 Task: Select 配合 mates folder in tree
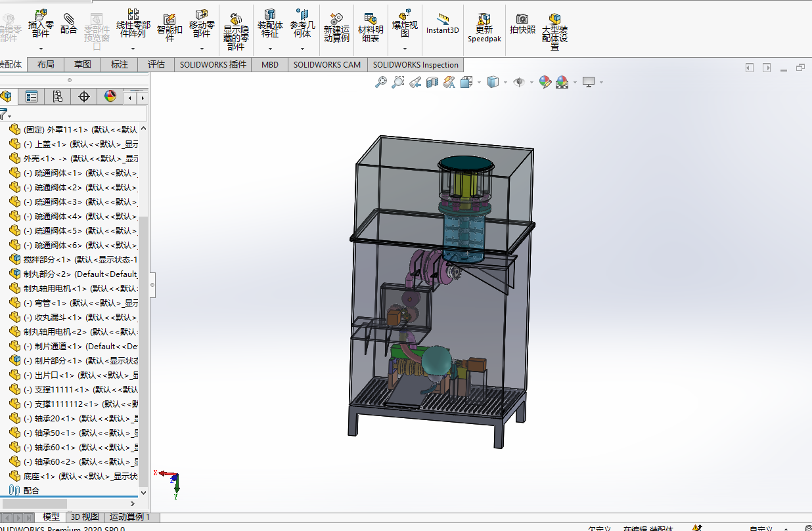[x=24, y=490]
